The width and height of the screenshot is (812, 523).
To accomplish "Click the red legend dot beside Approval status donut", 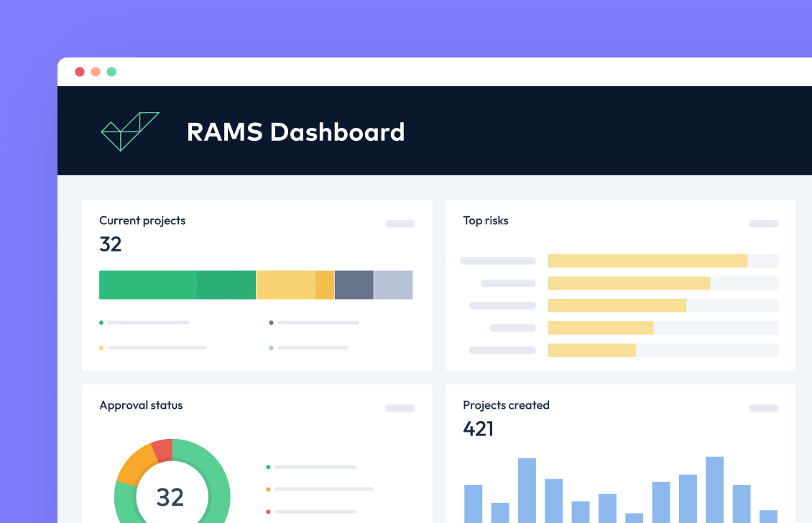I will click(x=268, y=512).
